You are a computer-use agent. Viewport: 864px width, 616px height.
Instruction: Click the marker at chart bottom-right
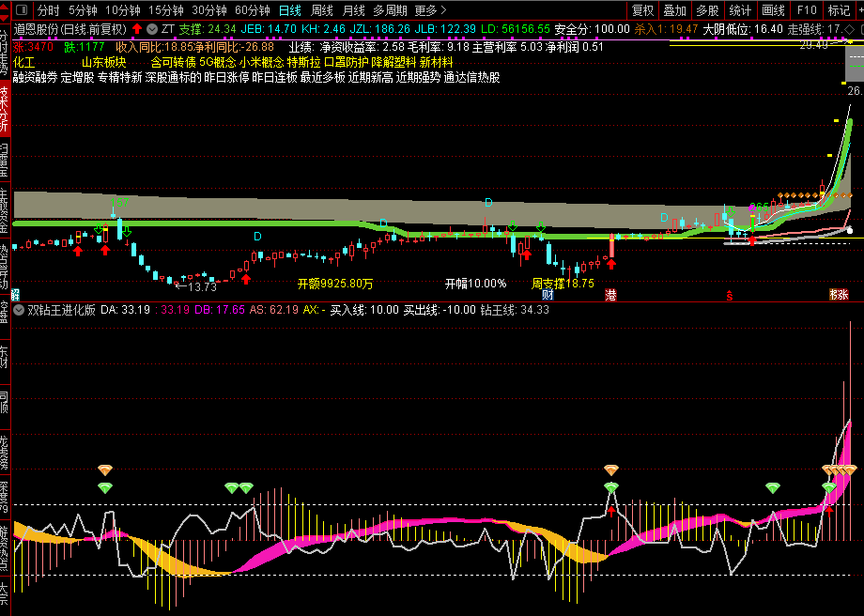839,295
